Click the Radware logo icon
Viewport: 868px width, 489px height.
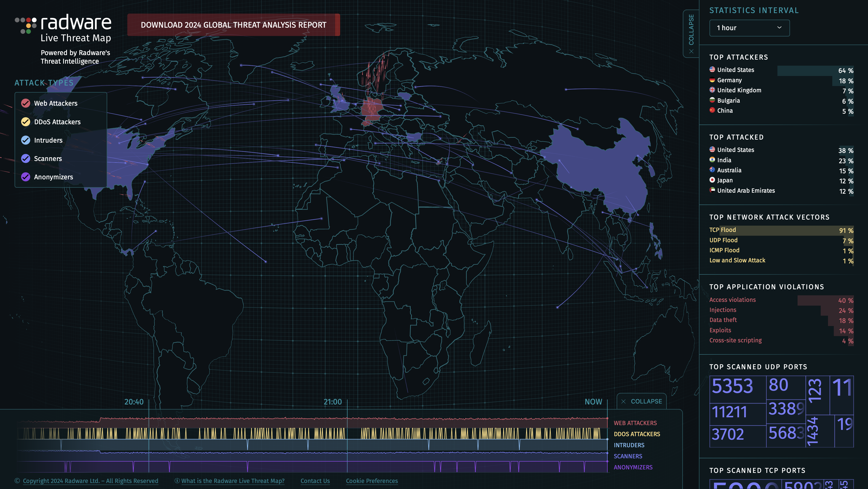tap(26, 25)
